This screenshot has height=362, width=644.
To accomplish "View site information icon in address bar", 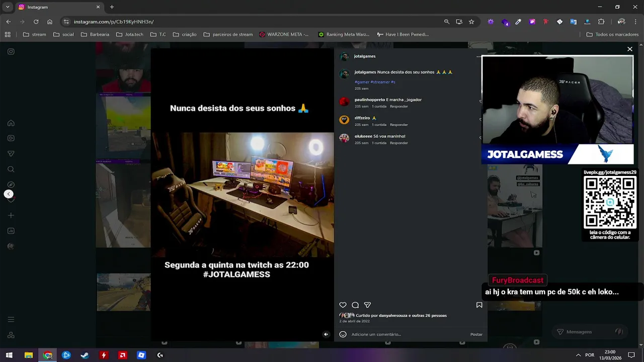I will 66,22.
